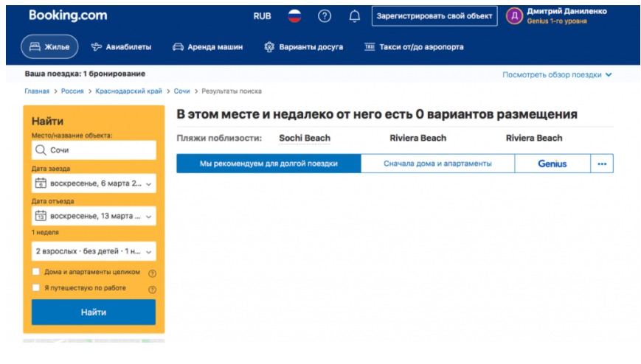Open Варианты досуга tab
Viewport: 641px width, 364px height.
point(304,47)
